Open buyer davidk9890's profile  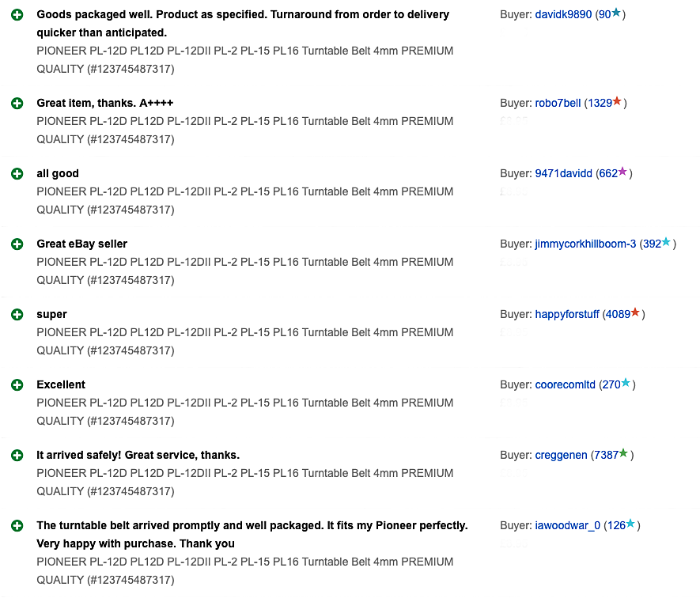[563, 15]
